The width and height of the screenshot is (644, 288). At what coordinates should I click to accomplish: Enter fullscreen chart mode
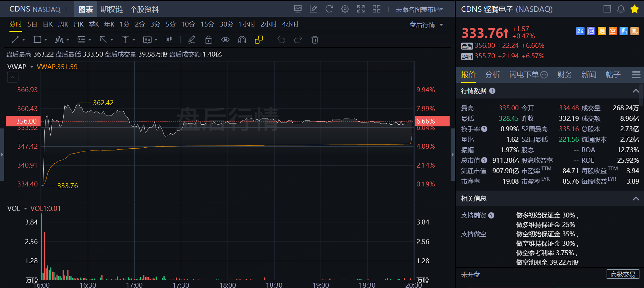pyautogui.click(x=361, y=9)
